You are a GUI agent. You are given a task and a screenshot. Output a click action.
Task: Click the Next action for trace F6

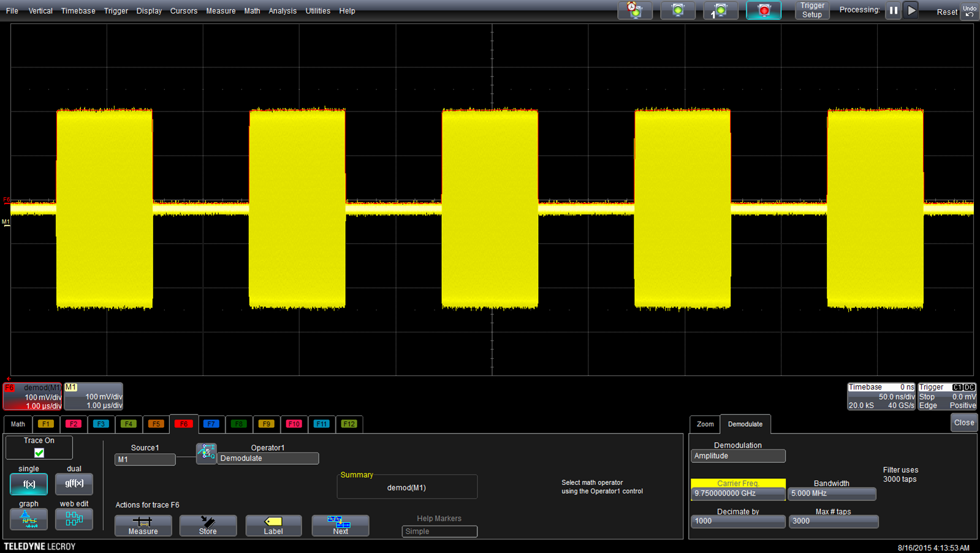[340, 525]
